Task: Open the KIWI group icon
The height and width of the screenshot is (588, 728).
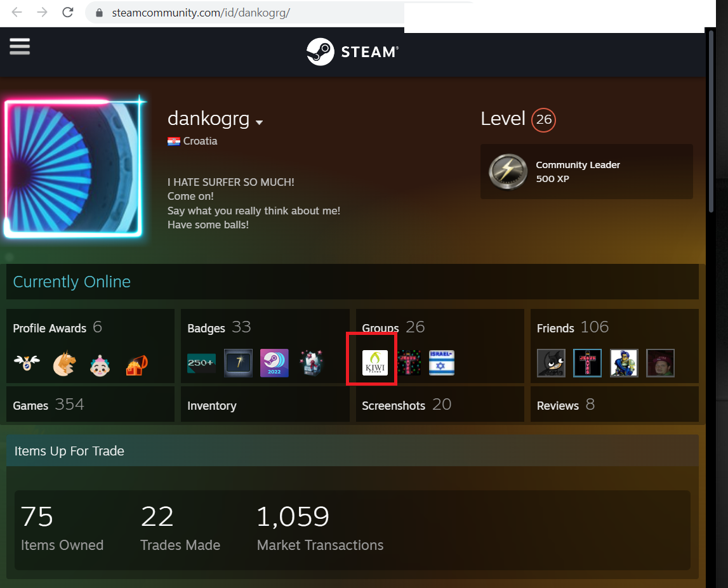Action: [374, 362]
